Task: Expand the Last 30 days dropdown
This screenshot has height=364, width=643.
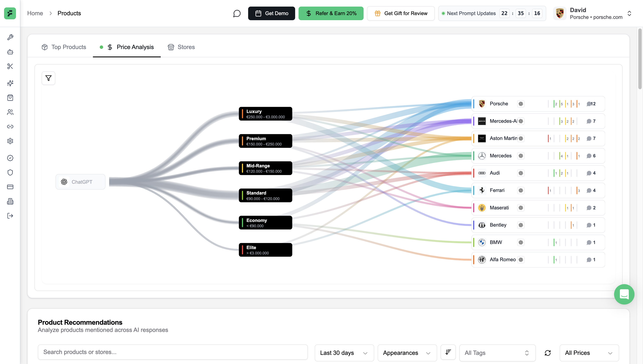Action: tap(344, 353)
